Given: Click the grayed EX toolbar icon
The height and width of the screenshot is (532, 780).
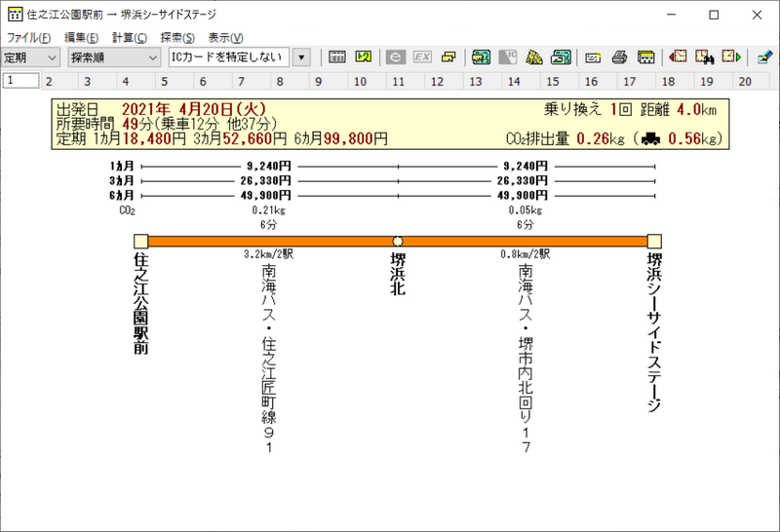Looking at the screenshot, I should click(422, 57).
